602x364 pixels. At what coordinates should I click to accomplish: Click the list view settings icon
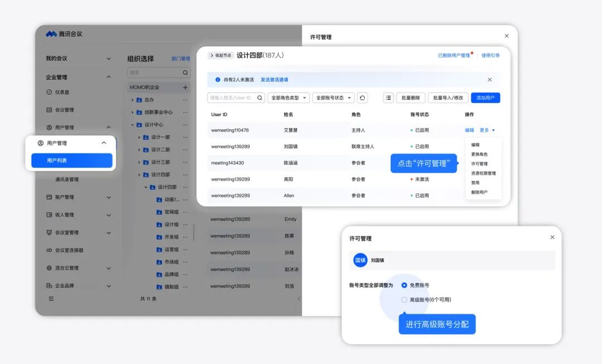click(389, 98)
